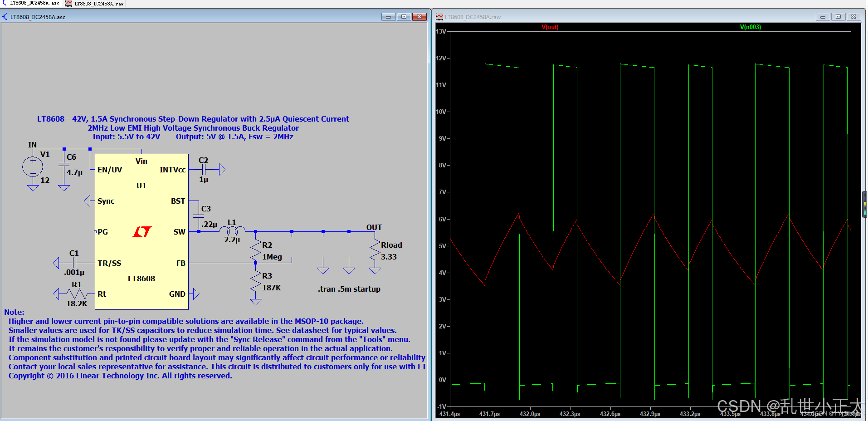The image size is (868, 421).
Task: Select resistor R2 symbol
Action: 256,251
